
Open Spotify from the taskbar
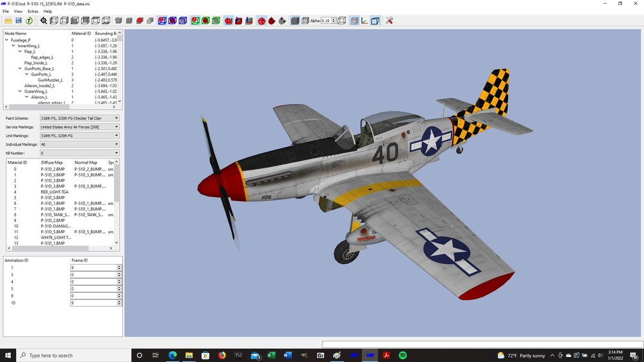click(403, 356)
